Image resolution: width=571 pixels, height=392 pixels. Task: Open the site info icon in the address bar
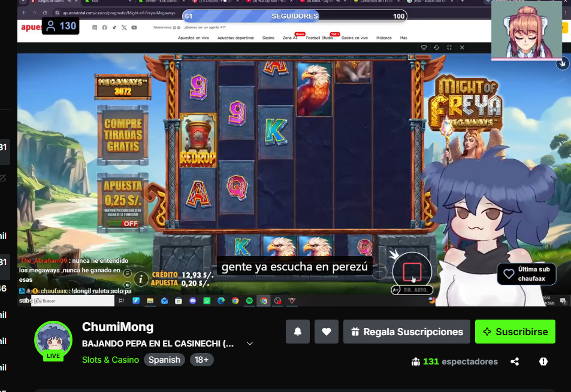click(57, 13)
